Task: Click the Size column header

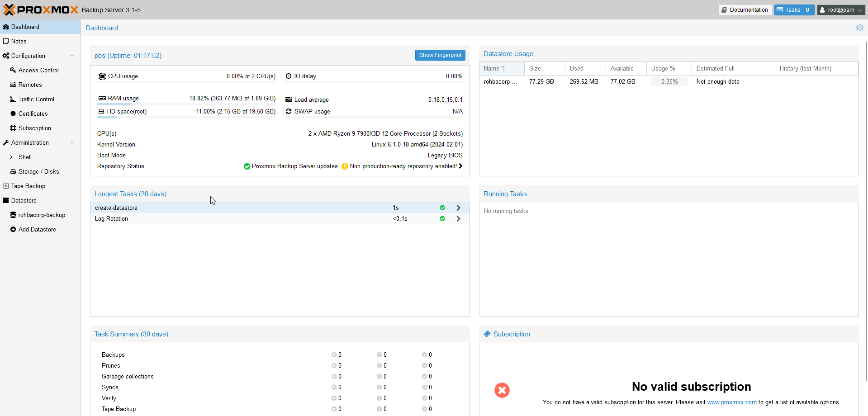Action: [545, 68]
